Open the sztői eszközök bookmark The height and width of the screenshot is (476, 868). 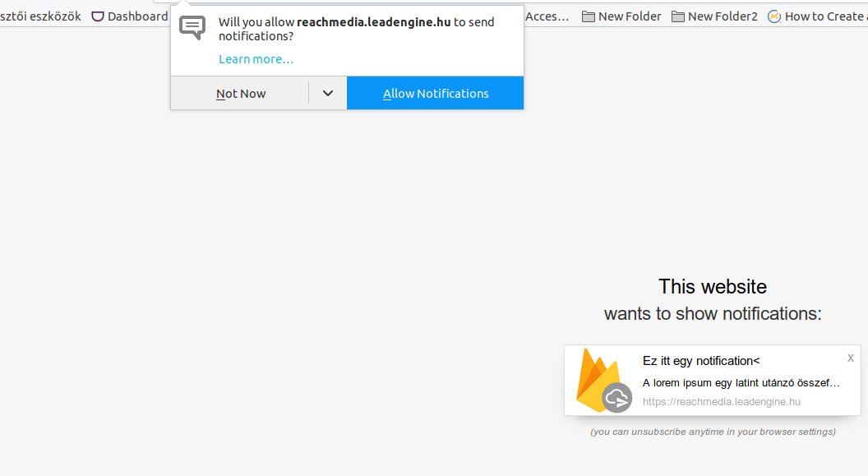click(40, 16)
